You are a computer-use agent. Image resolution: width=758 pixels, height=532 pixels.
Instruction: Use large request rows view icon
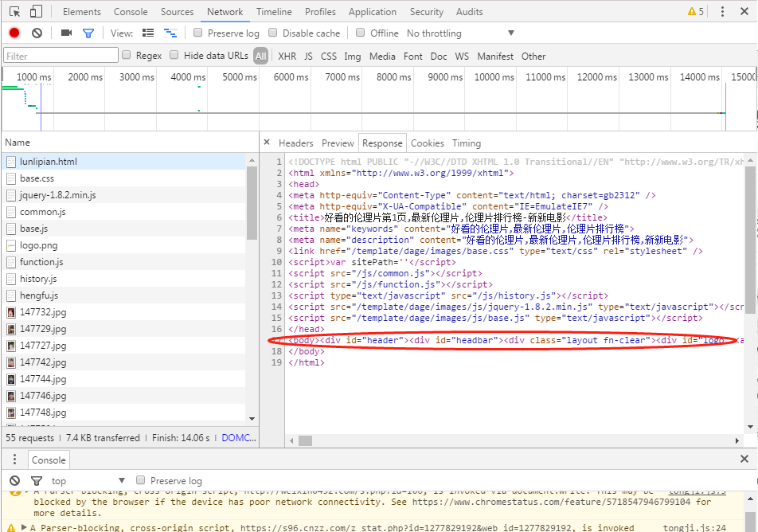click(x=148, y=33)
